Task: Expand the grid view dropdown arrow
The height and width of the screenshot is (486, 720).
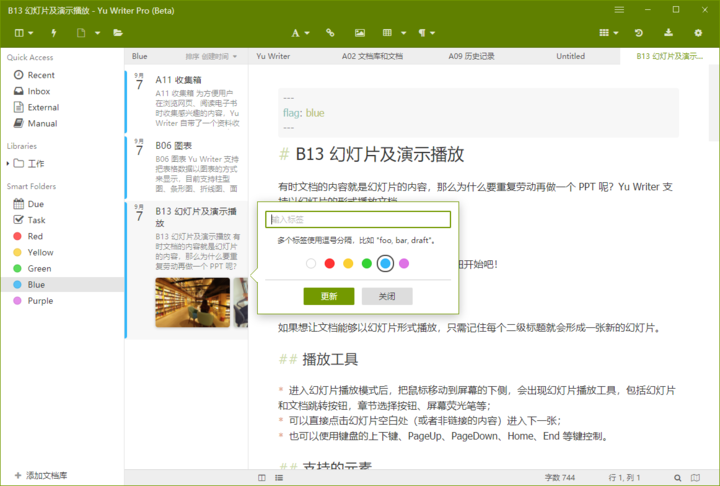Action: pyautogui.click(x=616, y=33)
